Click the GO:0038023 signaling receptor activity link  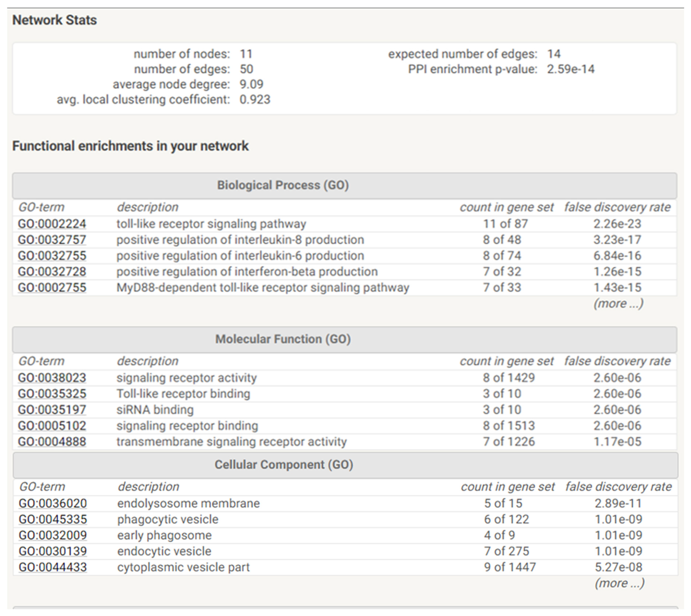[52, 378]
